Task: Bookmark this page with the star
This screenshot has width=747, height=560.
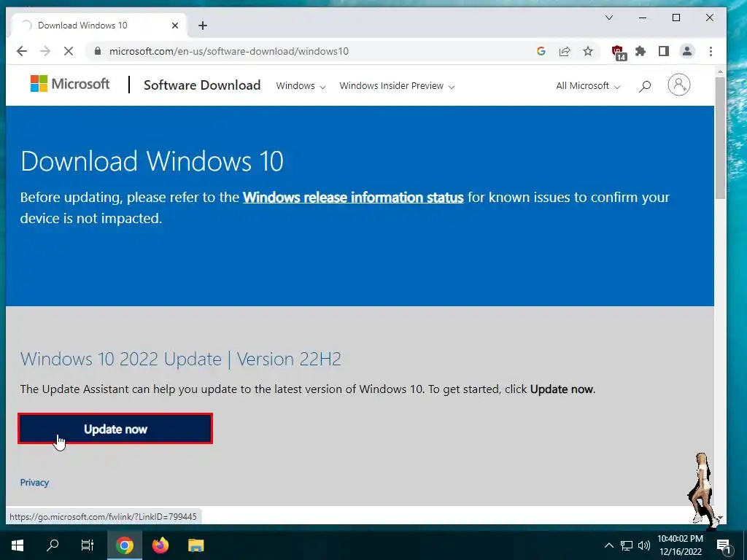Action: pos(588,52)
